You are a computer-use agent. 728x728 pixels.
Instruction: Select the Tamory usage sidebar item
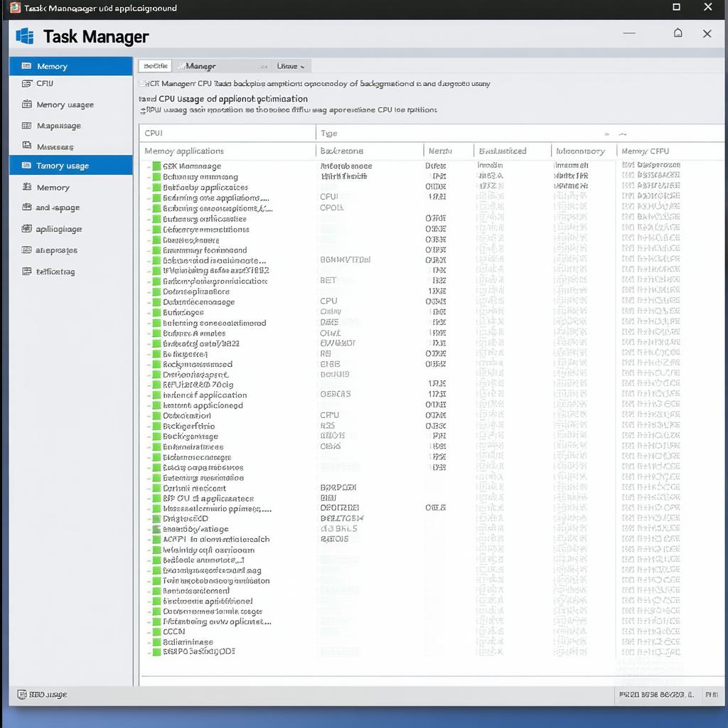click(x=63, y=166)
